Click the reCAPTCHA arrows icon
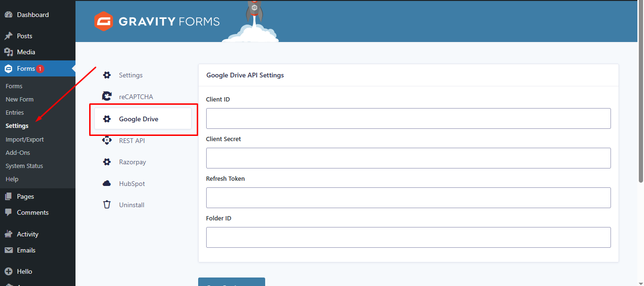 (x=107, y=97)
